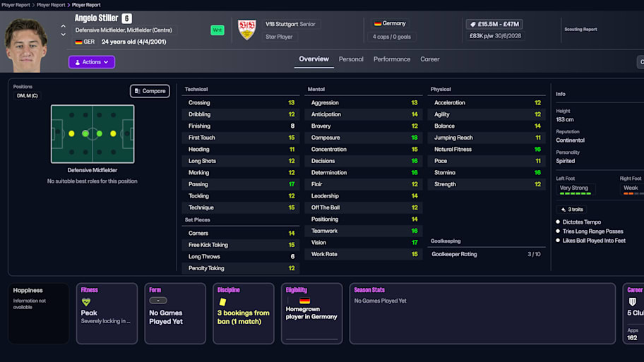Open the Eligibility homegrown card
The width and height of the screenshot is (644, 362).
311,313
